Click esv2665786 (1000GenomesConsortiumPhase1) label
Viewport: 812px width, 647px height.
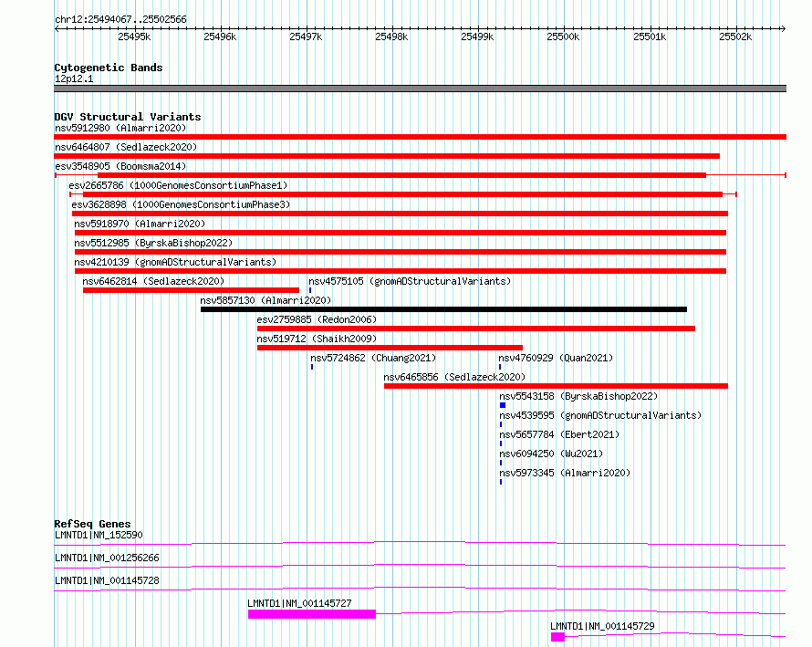point(178,185)
